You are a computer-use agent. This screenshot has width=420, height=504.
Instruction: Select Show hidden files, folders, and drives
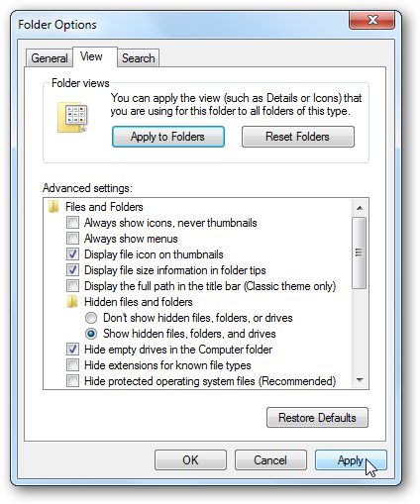91,334
